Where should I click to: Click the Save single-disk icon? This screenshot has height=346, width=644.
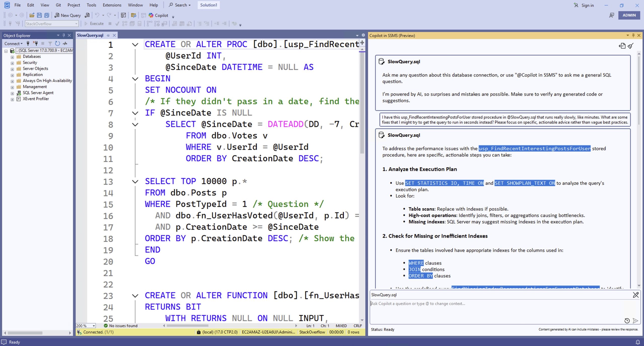39,15
